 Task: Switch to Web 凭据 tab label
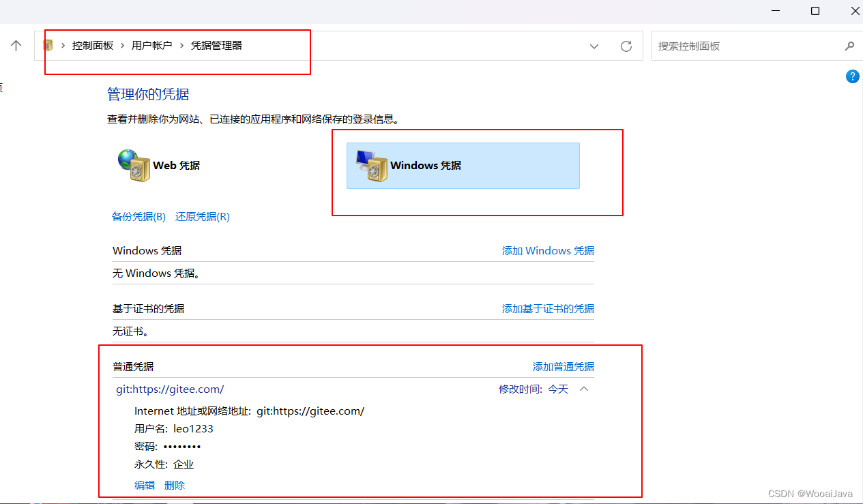176,165
